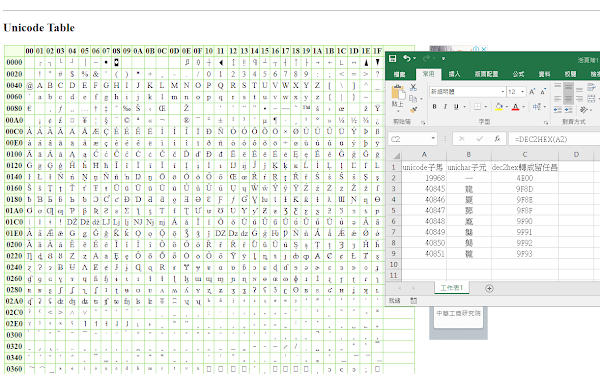
Task: Open the 字型 font dialog launcher
Action: [546, 122]
